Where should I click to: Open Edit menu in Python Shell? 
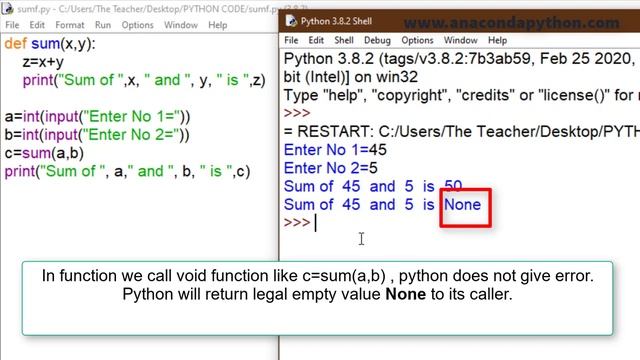316,40
